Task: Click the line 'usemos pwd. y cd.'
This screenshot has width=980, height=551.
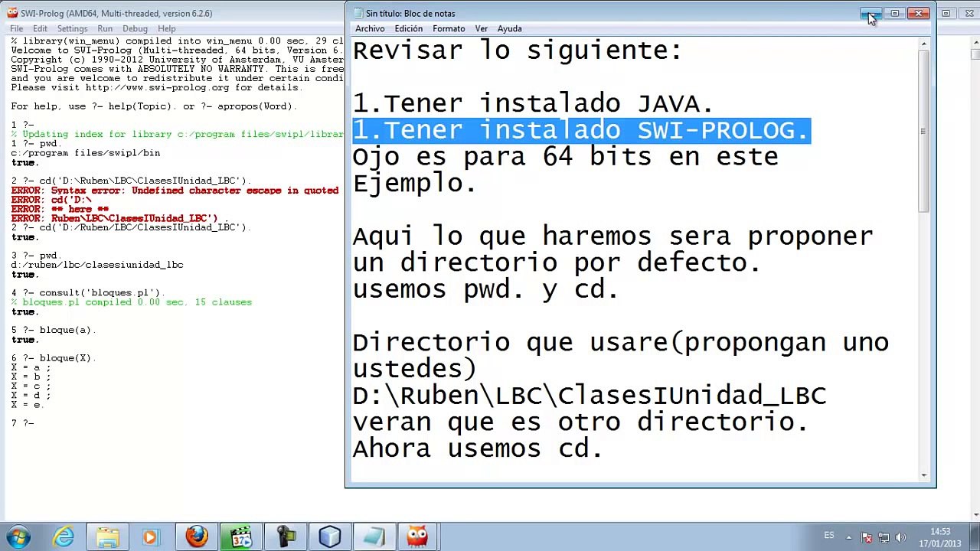Action: (x=485, y=289)
